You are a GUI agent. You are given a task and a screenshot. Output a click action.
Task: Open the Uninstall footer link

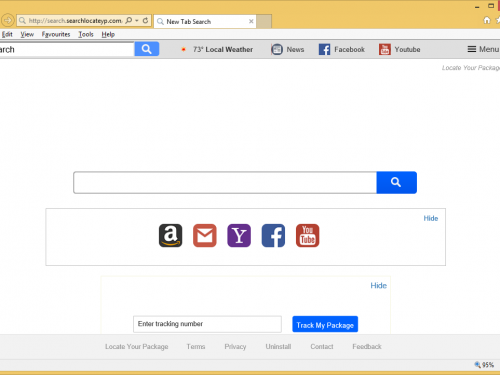[278, 347]
